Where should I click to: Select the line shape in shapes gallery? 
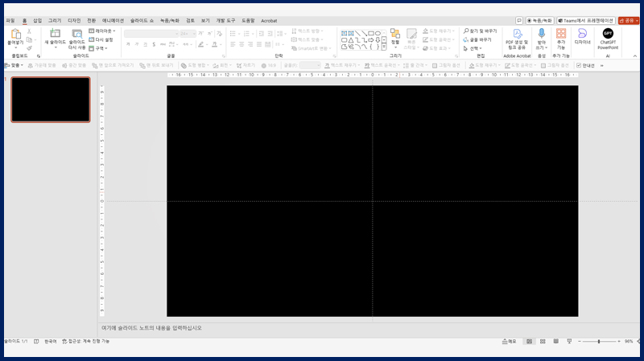[x=357, y=33]
